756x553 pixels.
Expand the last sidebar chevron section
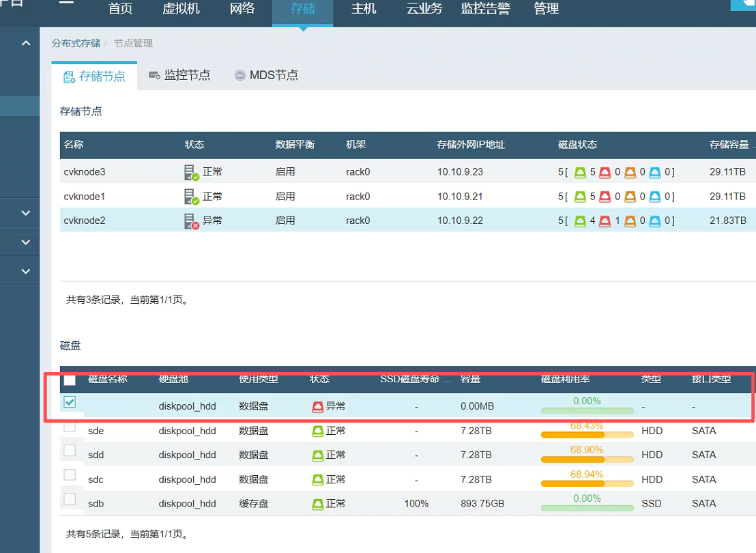(26, 271)
